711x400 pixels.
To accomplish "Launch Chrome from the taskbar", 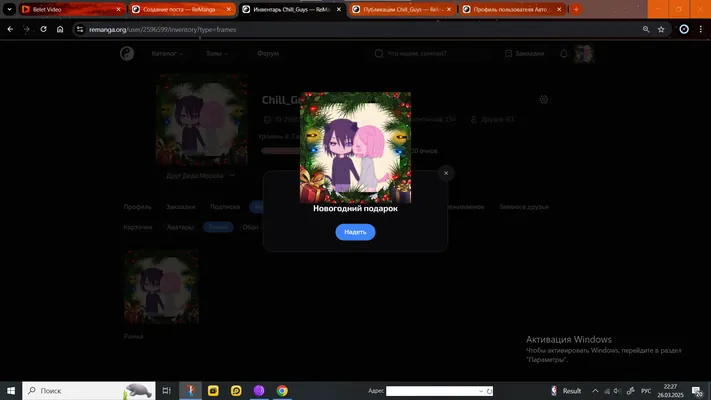I will (282, 390).
